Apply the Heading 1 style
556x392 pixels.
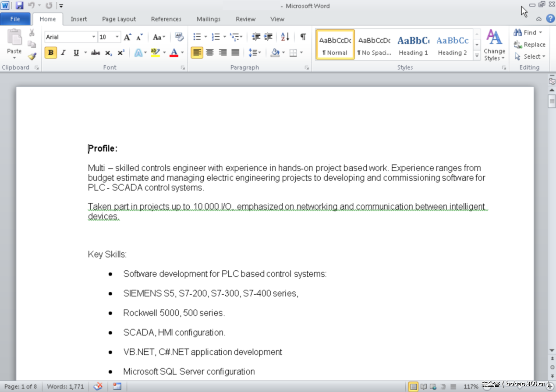click(x=413, y=45)
